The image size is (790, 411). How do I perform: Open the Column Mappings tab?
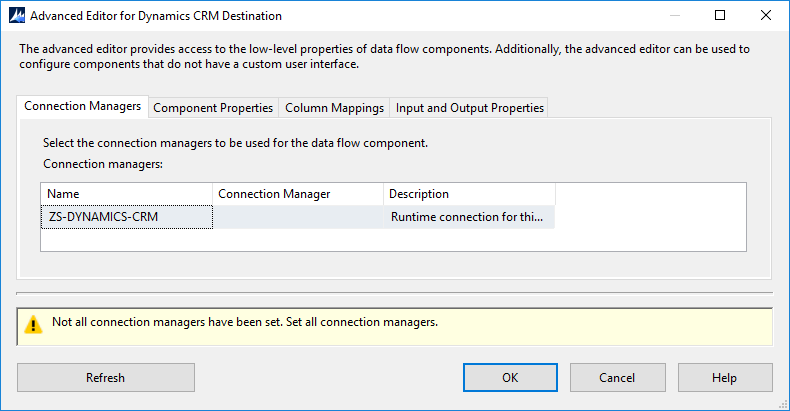click(334, 108)
